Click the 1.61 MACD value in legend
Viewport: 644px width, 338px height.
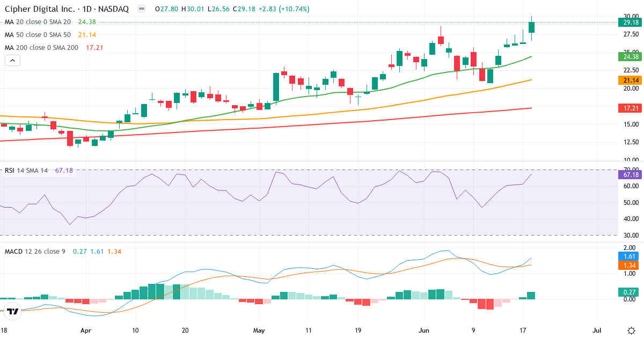point(97,251)
